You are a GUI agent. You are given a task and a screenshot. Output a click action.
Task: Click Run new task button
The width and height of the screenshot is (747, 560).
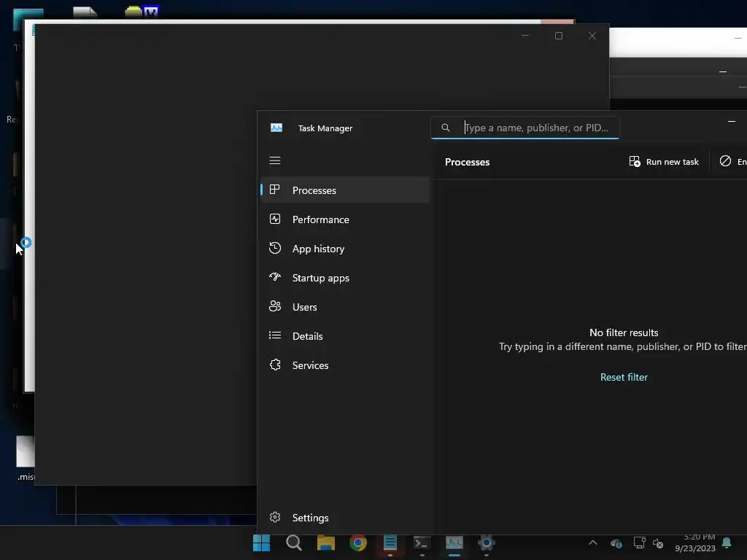pos(664,162)
